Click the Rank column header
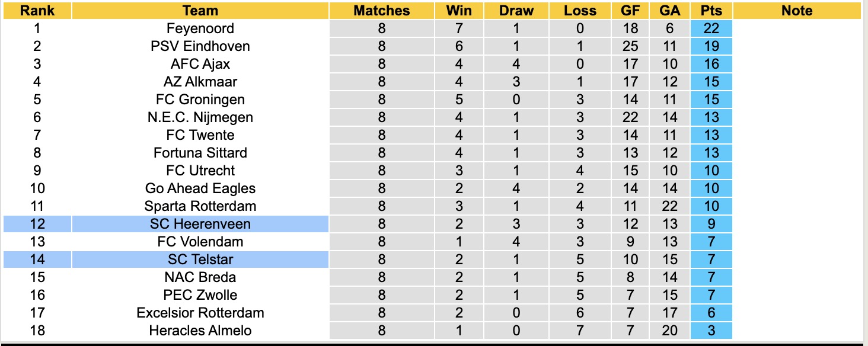 (37, 11)
